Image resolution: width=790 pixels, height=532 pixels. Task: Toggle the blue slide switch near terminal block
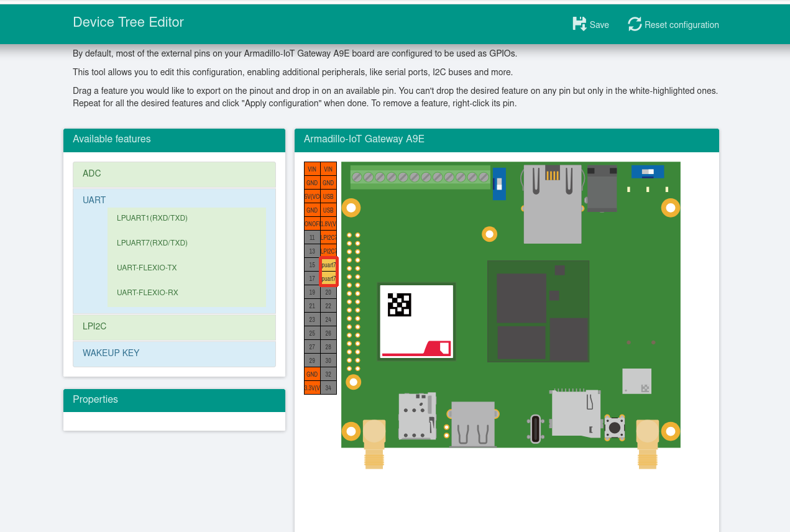498,183
